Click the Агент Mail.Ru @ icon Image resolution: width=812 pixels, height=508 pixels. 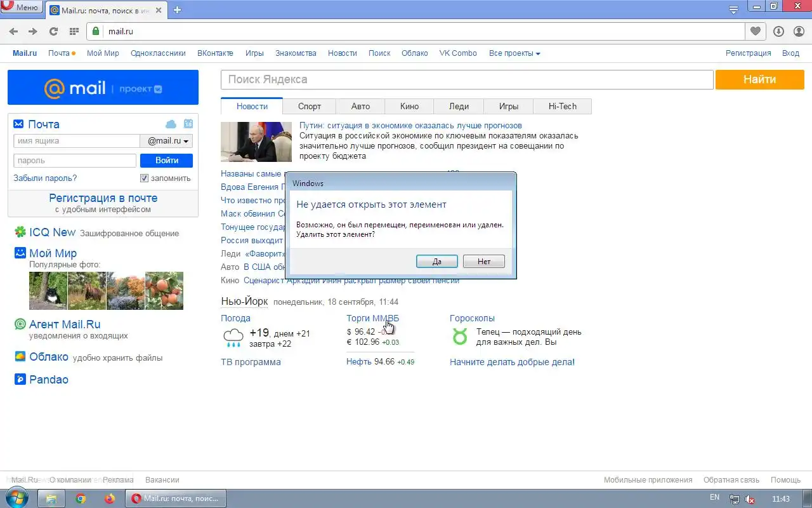click(20, 324)
